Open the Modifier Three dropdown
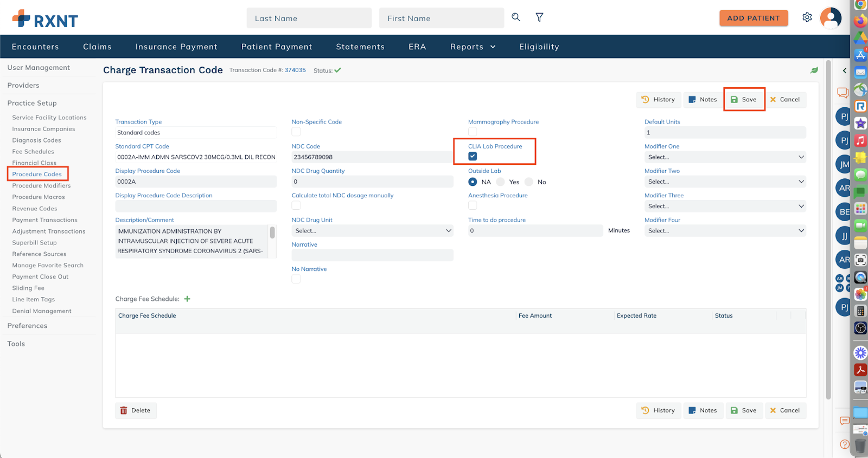Viewport: 868px width, 458px height. (725, 206)
